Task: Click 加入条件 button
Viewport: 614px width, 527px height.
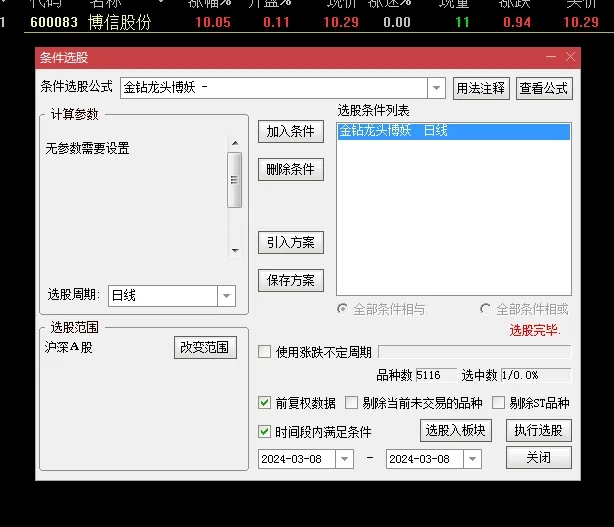Action: pos(290,132)
